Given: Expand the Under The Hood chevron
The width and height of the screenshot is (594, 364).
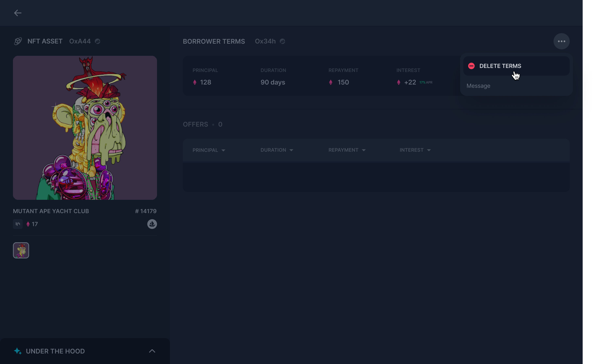Looking at the screenshot, I should click(152, 351).
